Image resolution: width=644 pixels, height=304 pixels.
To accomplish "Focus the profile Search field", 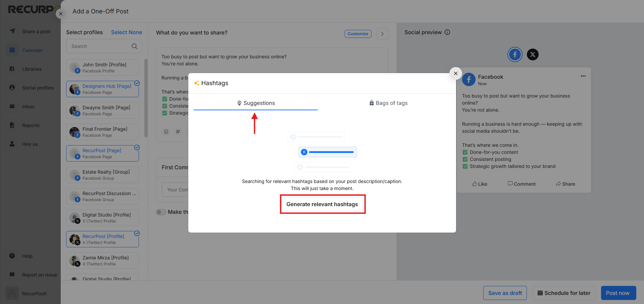I will coord(104,46).
